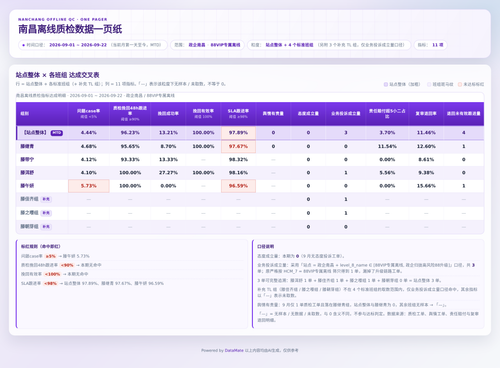The height and width of the screenshot is (368, 500).
Task: Click the SLA跟进率 column header
Action: point(238,113)
